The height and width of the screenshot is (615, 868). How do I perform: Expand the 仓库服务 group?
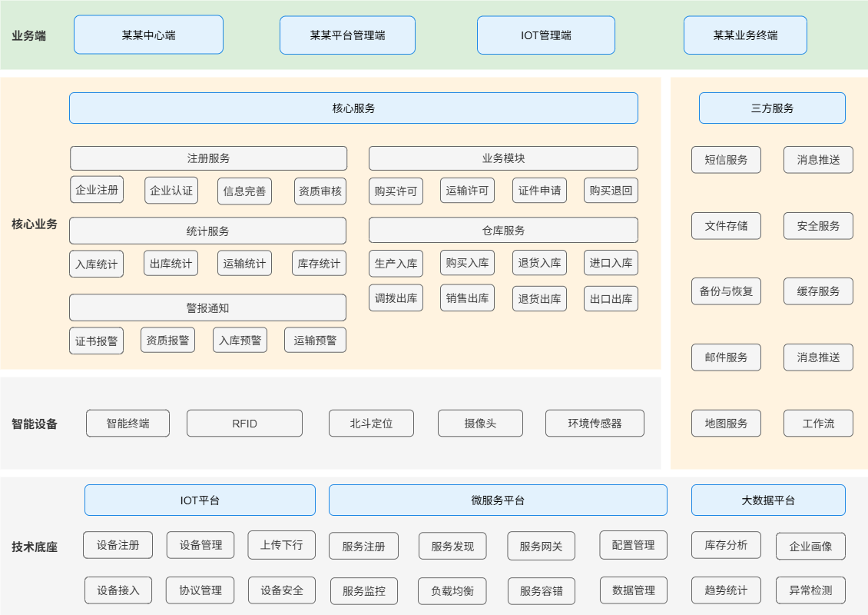pos(503,230)
